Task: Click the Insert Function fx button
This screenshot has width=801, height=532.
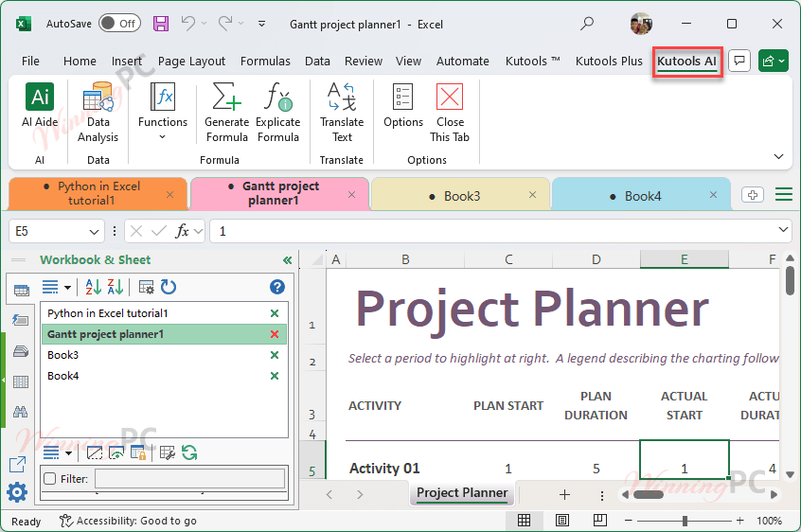Action: coord(183,231)
